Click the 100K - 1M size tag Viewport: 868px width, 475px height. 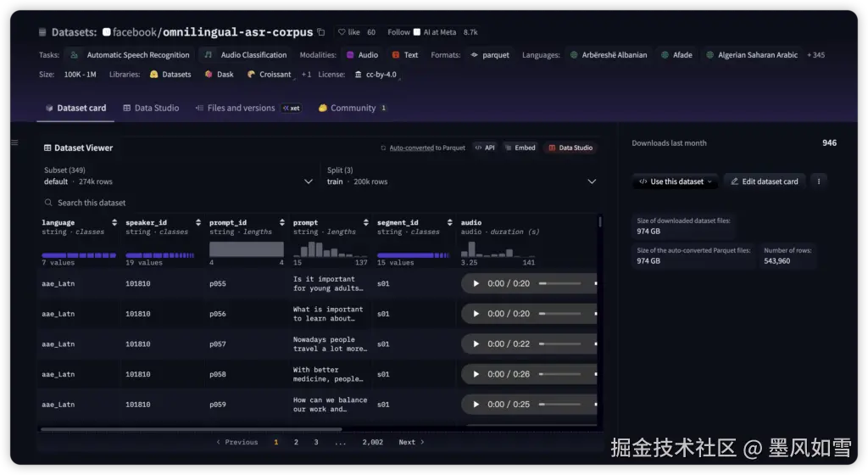pyautogui.click(x=81, y=74)
